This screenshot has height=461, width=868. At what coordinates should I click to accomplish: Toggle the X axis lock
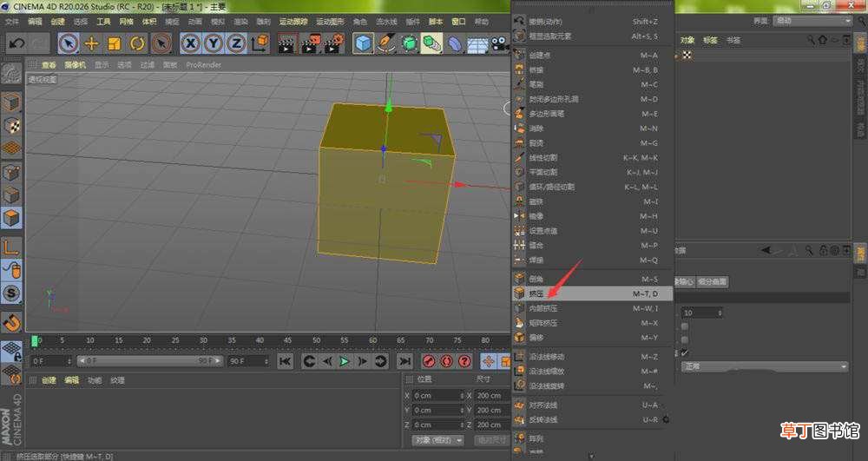point(190,43)
